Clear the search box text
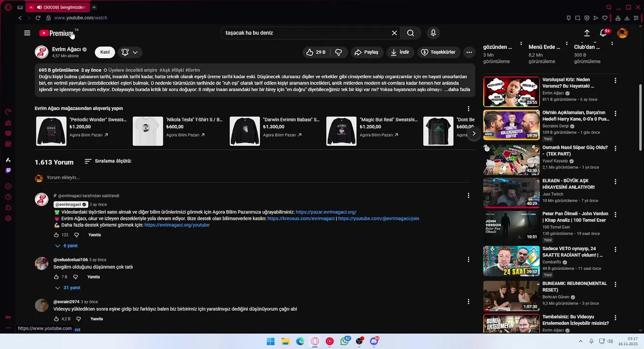Screen dimensions: 644x349 (394, 33)
